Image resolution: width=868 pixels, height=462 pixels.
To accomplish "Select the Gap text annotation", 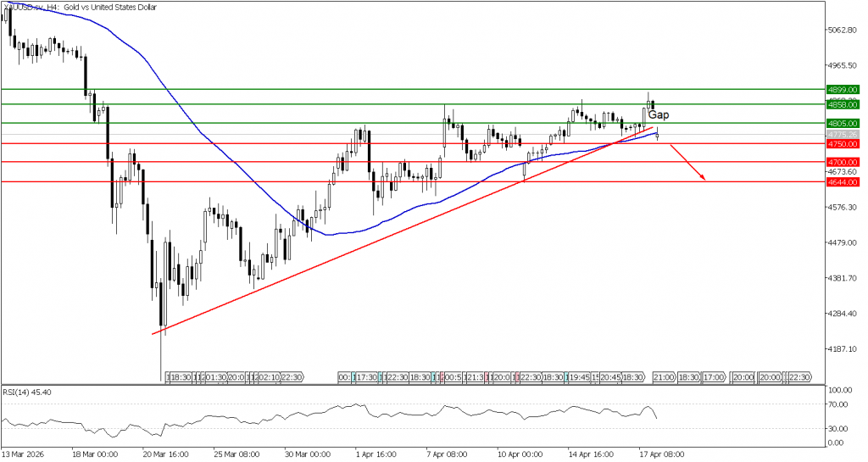I will coord(659,114).
